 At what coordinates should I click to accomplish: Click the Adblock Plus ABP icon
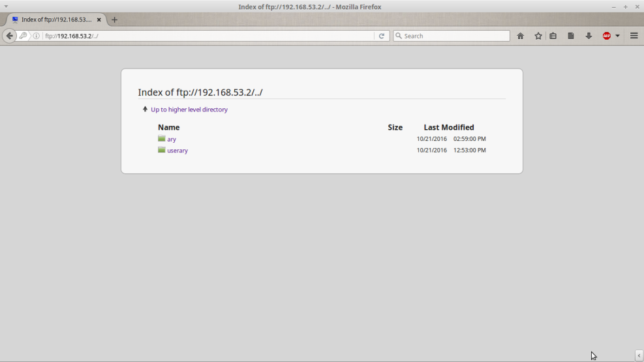tap(607, 36)
